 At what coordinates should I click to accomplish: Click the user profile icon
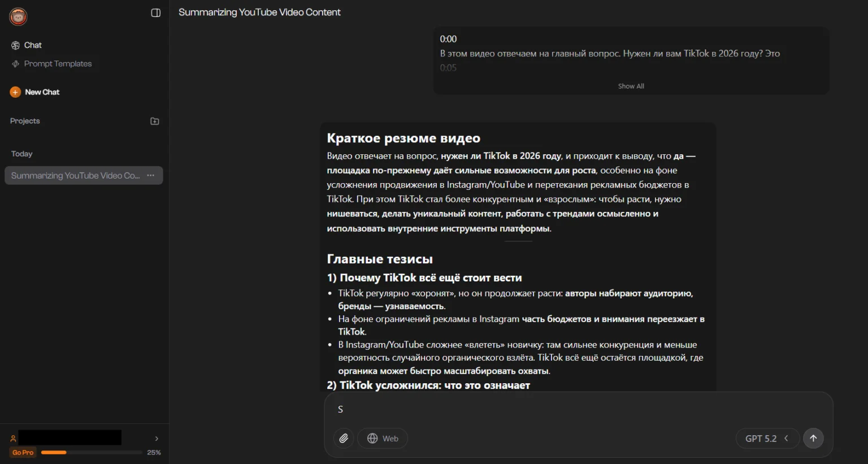click(13, 439)
